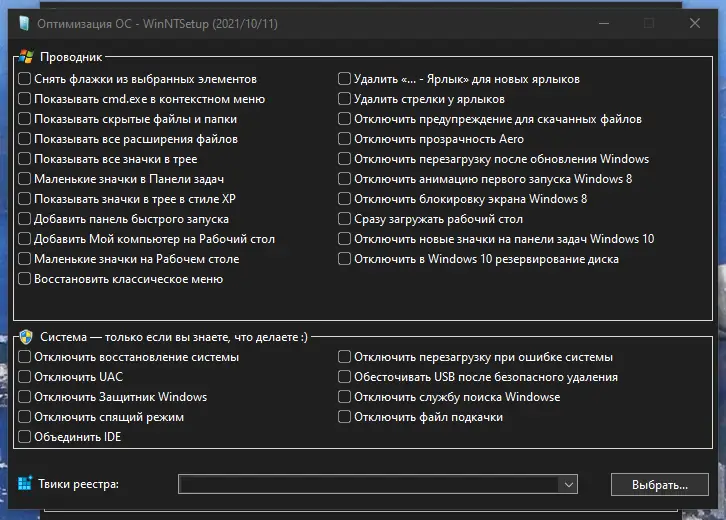The height and width of the screenshot is (520, 726).
Task: Click the Выбрать... button
Action: pos(660,485)
